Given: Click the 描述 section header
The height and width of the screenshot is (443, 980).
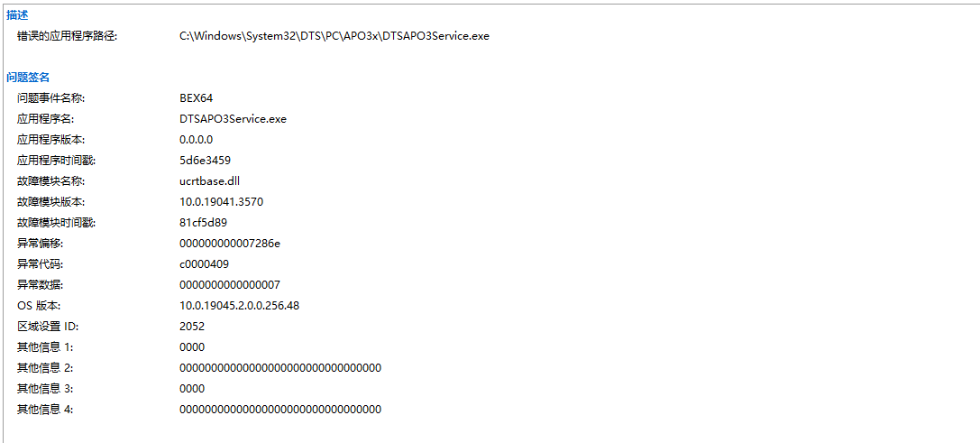Looking at the screenshot, I should coord(17,15).
